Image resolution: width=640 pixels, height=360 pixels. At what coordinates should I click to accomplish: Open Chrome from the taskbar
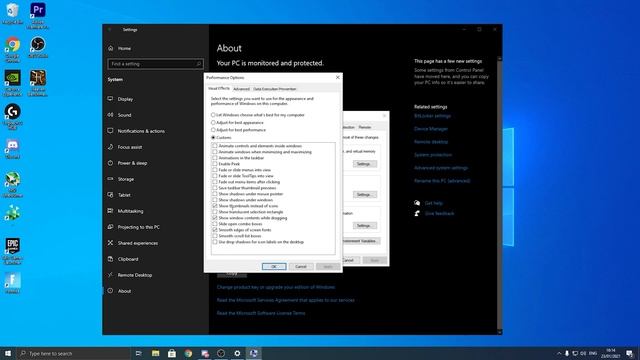188,353
